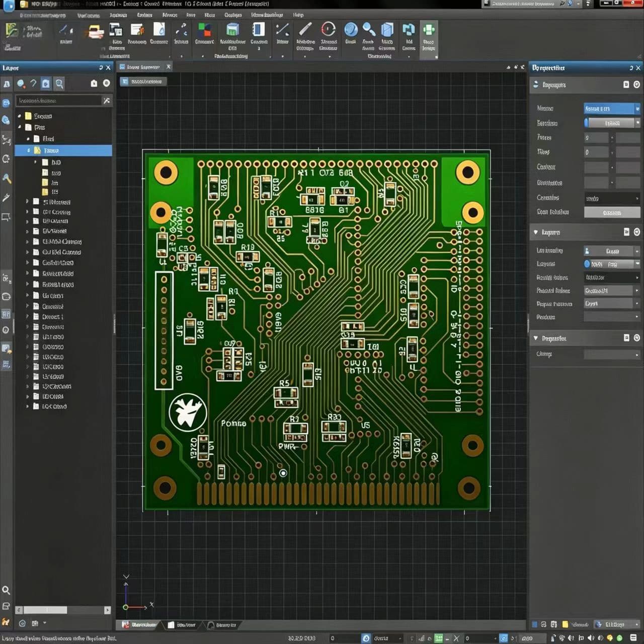The width and height of the screenshot is (644, 644).
Task: Collapse the bottom section in the properties panel
Action: coord(536,338)
